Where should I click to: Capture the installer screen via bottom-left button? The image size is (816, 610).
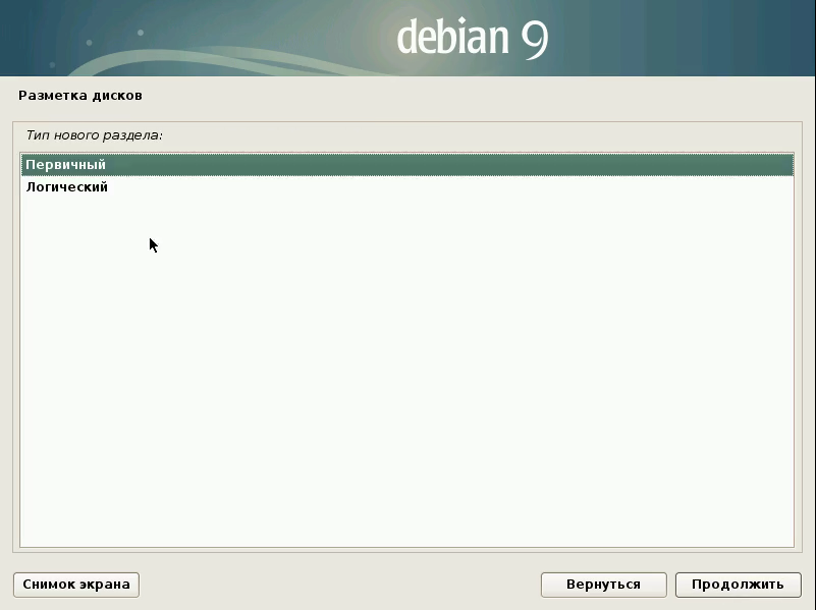click(76, 584)
